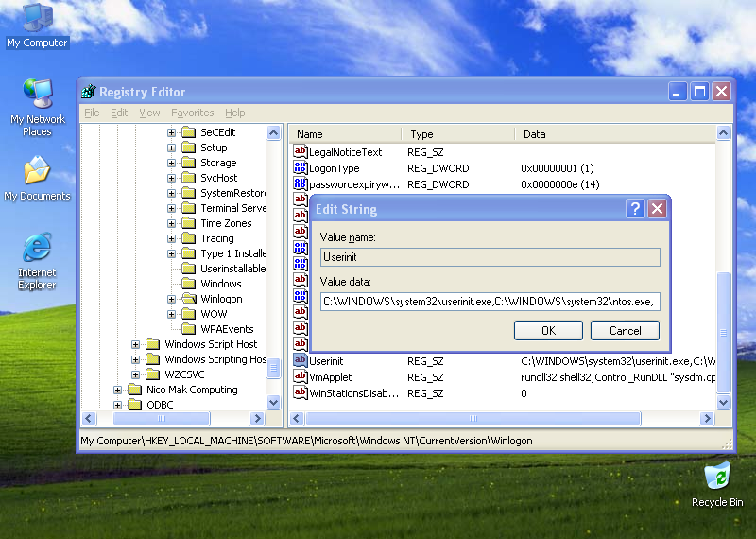
Task: Select the Windows key in the tree
Action: point(221,284)
